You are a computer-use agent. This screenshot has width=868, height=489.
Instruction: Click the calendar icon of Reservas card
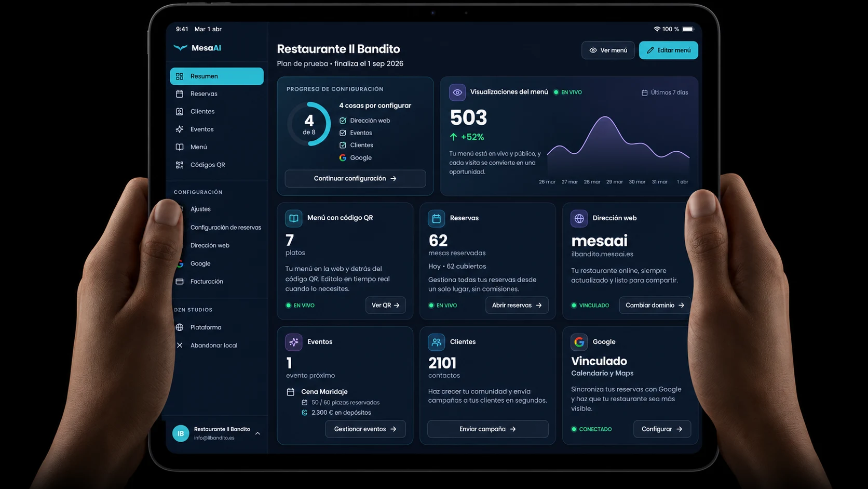point(437,218)
